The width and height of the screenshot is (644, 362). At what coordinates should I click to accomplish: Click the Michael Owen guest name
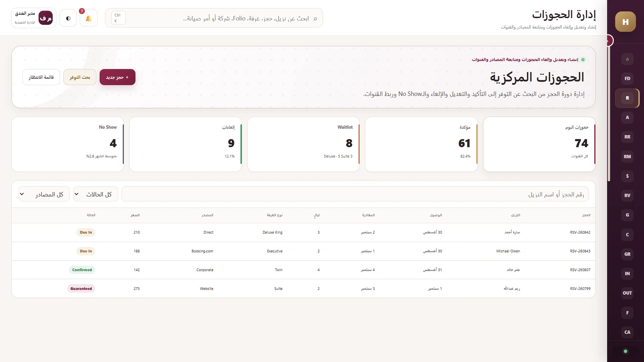click(x=508, y=251)
